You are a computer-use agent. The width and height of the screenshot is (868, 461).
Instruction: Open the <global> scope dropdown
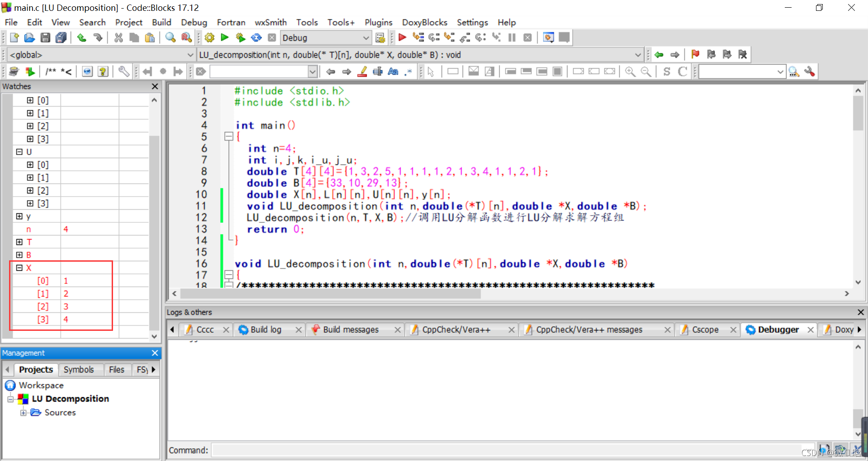102,55
